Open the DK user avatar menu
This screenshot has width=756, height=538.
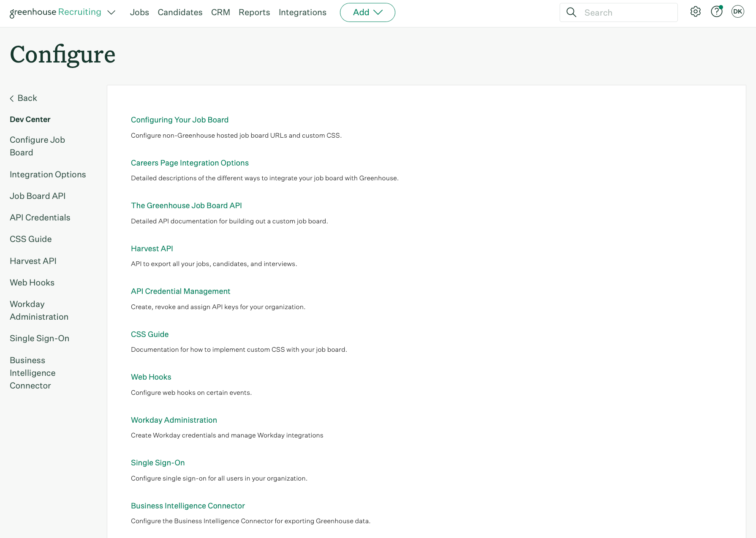click(x=738, y=12)
